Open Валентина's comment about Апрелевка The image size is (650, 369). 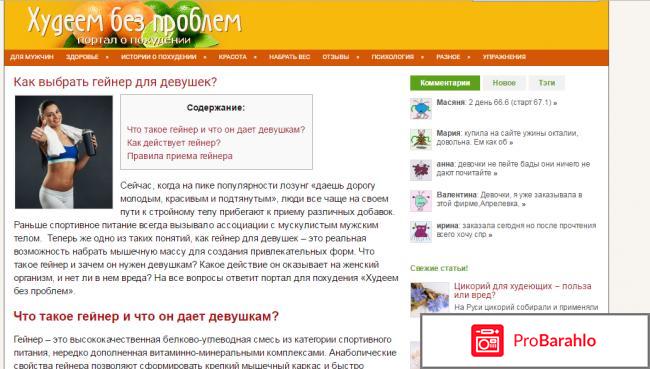point(509,199)
